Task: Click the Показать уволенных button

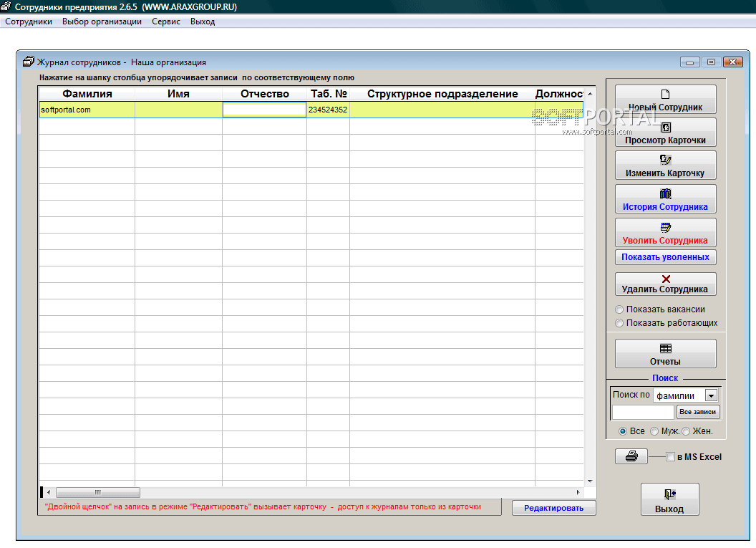Action: tap(665, 257)
